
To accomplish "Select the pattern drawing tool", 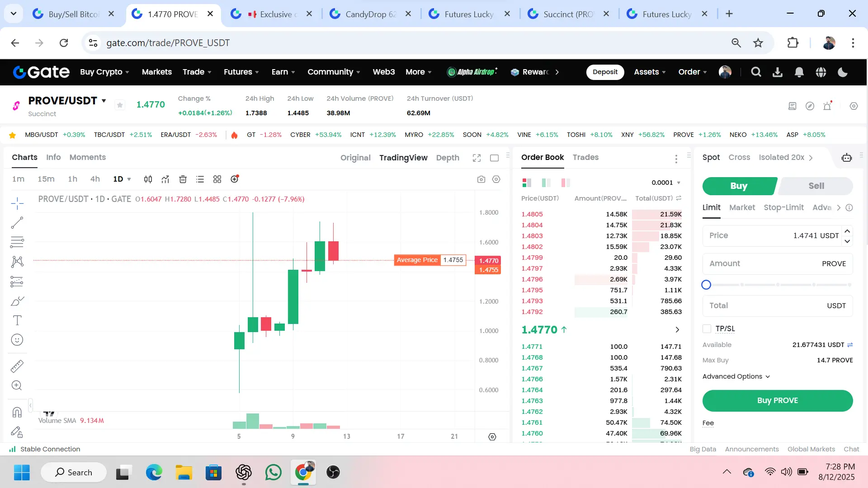I will pyautogui.click(x=17, y=262).
